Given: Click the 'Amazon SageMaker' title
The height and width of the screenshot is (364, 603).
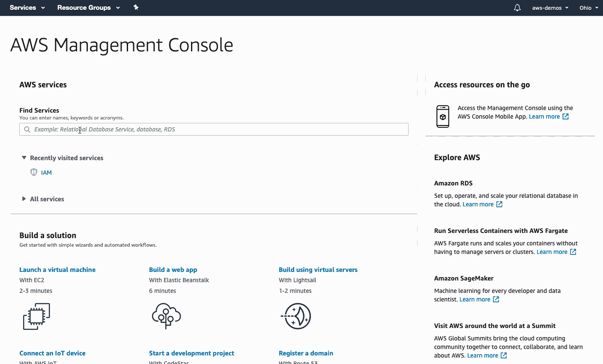Looking at the screenshot, I should 464,278.
